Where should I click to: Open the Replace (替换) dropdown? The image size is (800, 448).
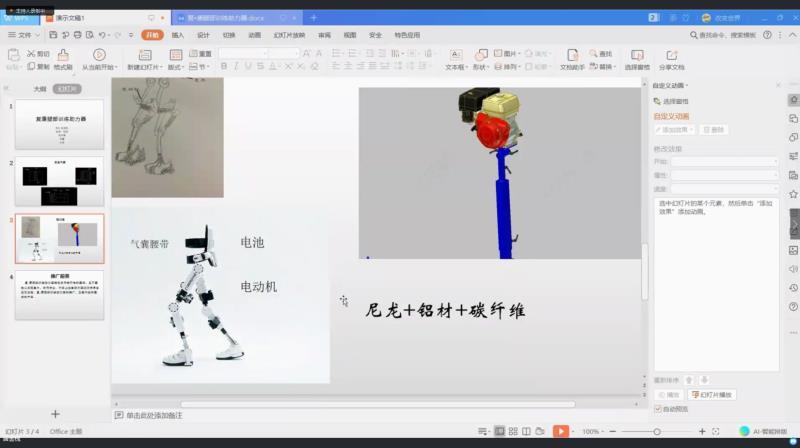coord(603,66)
